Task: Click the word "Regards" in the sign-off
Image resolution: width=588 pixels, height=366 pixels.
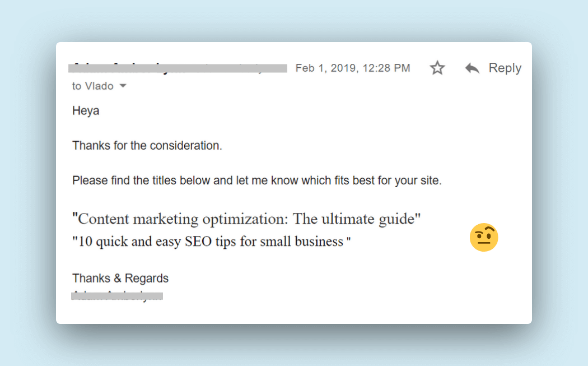Action: tap(146, 279)
